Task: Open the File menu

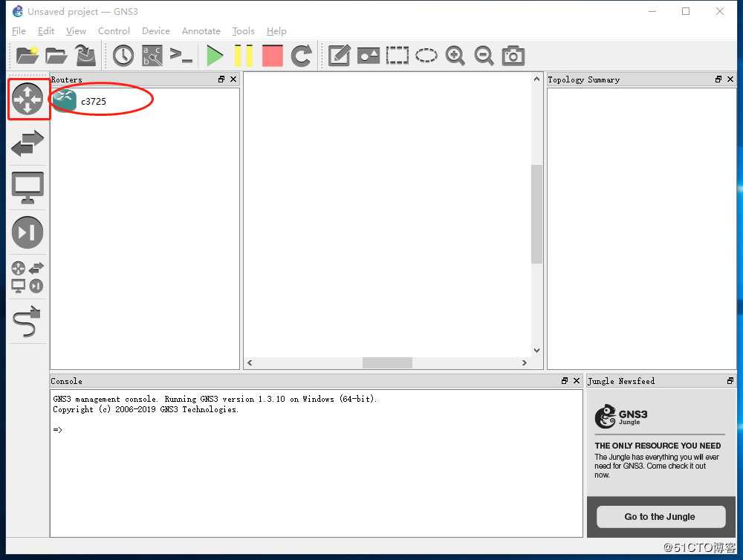Action: click(x=19, y=30)
